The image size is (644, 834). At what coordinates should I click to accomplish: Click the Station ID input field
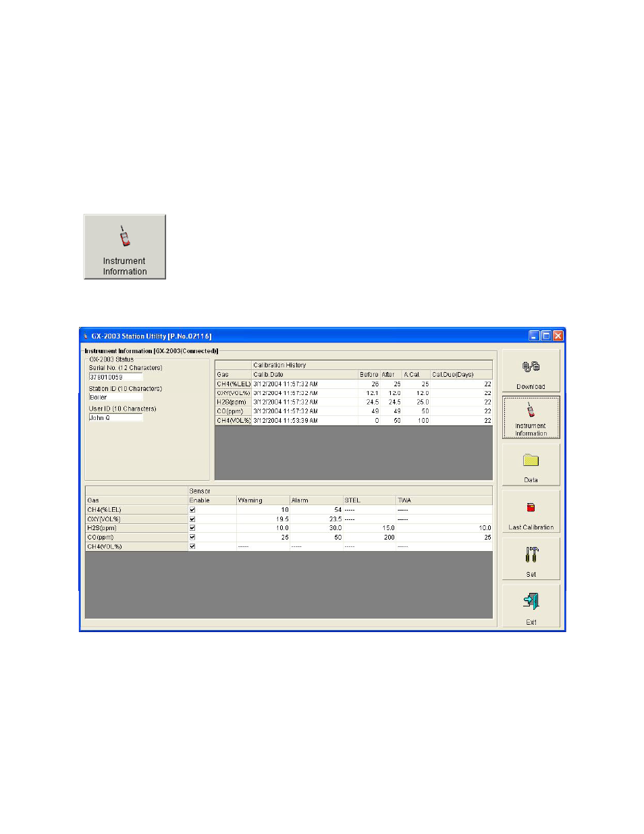click(x=115, y=397)
